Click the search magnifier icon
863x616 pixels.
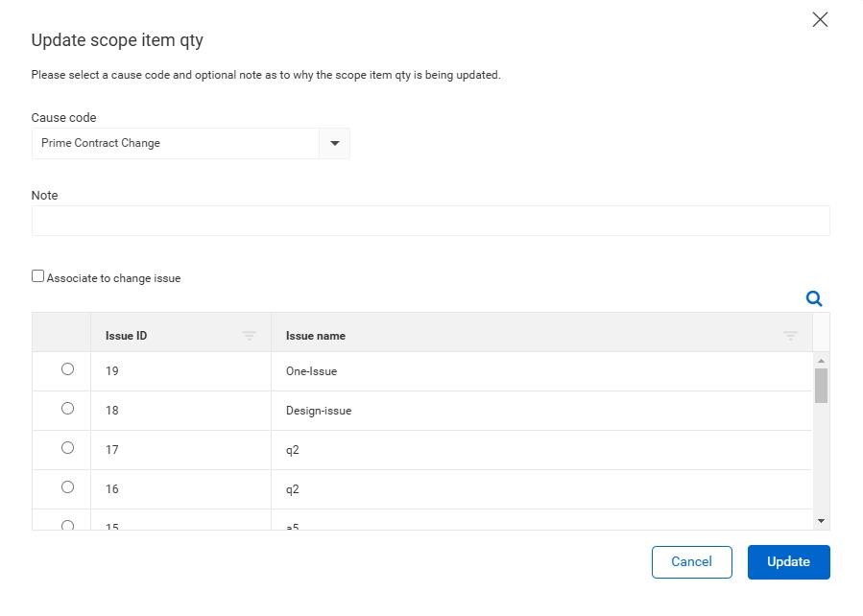tap(814, 298)
